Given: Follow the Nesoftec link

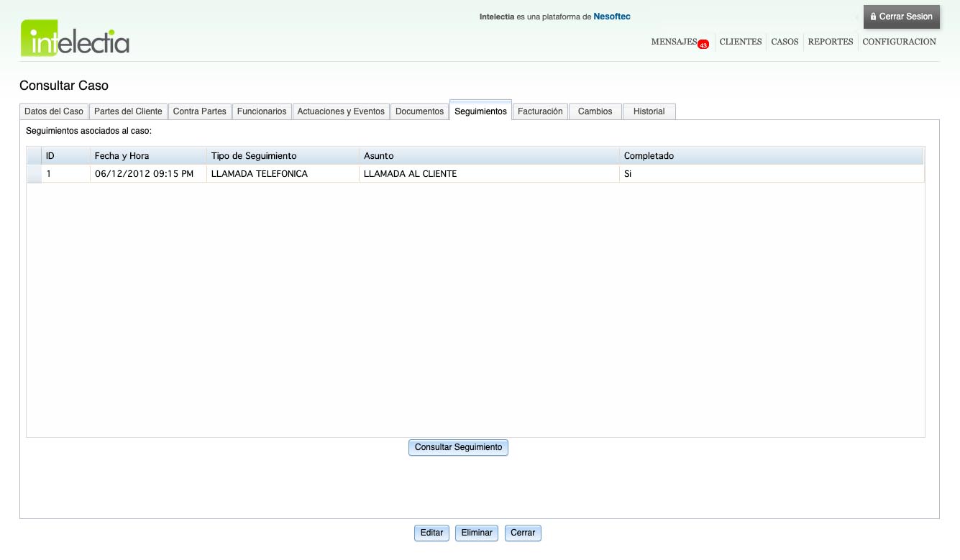Looking at the screenshot, I should 611,17.
